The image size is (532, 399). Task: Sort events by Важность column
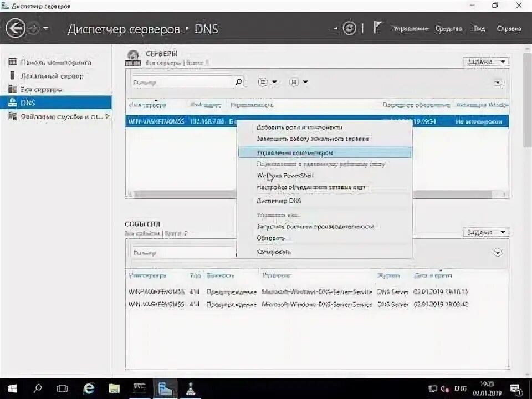(221, 275)
